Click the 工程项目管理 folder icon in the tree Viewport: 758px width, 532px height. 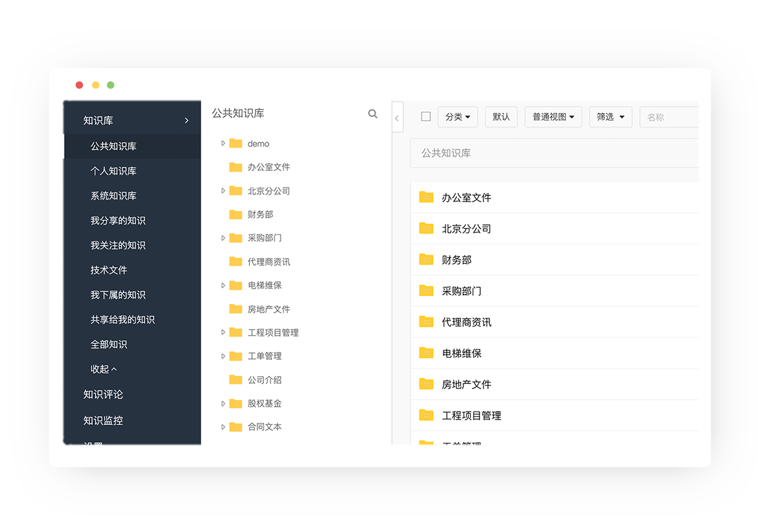point(235,332)
